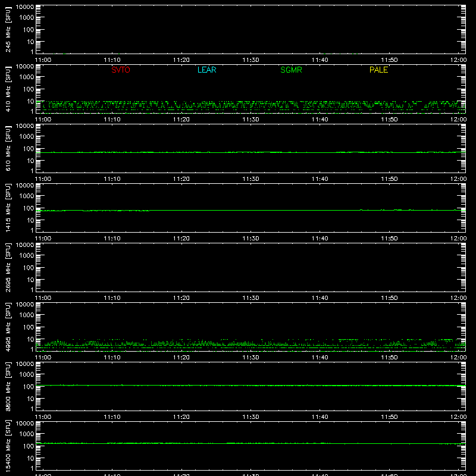Click the red SVTO station label

click(x=121, y=70)
